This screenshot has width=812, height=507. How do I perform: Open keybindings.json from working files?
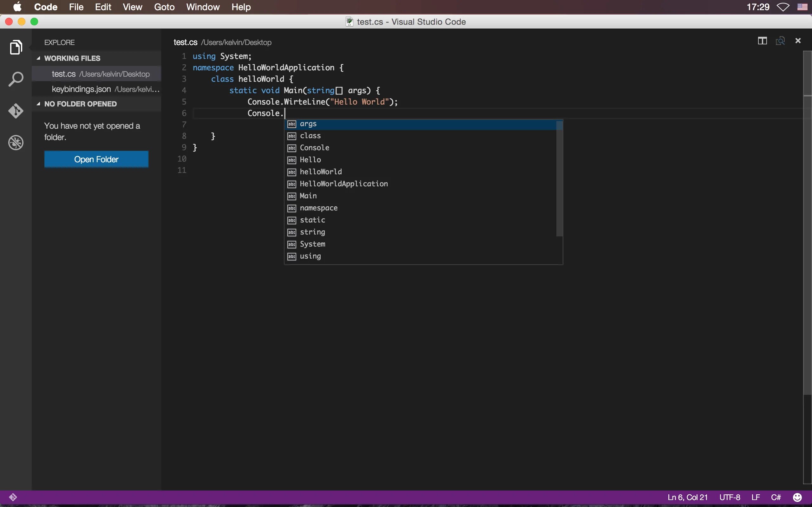pos(82,89)
